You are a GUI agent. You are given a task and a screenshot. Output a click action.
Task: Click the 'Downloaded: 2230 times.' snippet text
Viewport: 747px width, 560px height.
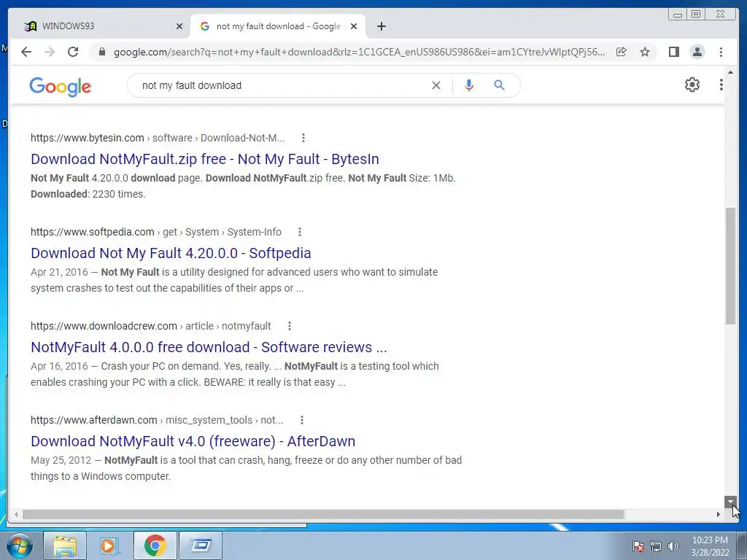coord(88,194)
